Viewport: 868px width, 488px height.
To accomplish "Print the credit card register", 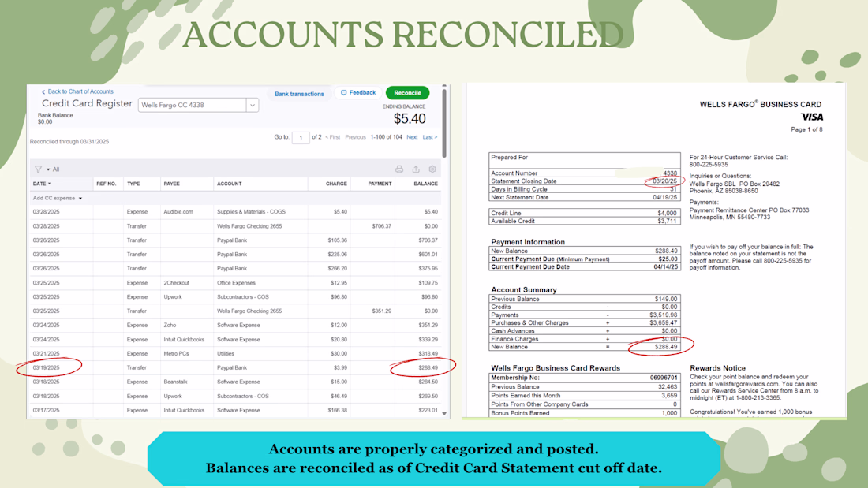I will (x=399, y=169).
